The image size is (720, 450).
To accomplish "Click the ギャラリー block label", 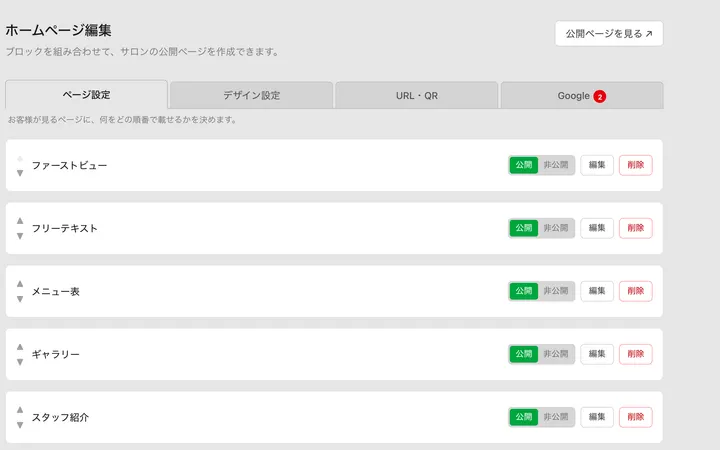I will [x=56, y=354].
